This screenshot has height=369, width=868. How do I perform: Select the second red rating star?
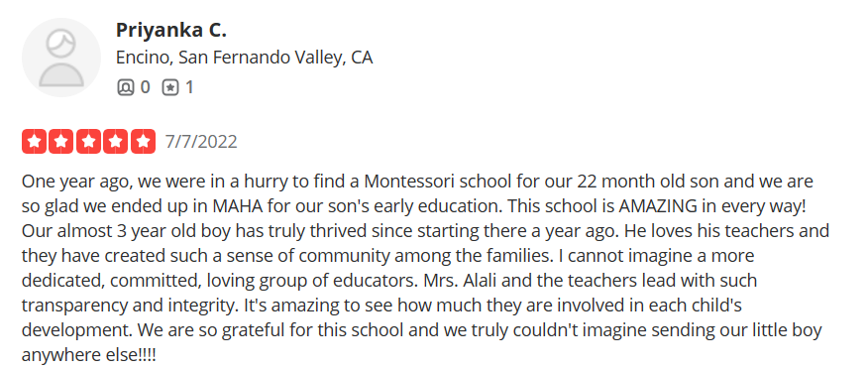pos(61,141)
